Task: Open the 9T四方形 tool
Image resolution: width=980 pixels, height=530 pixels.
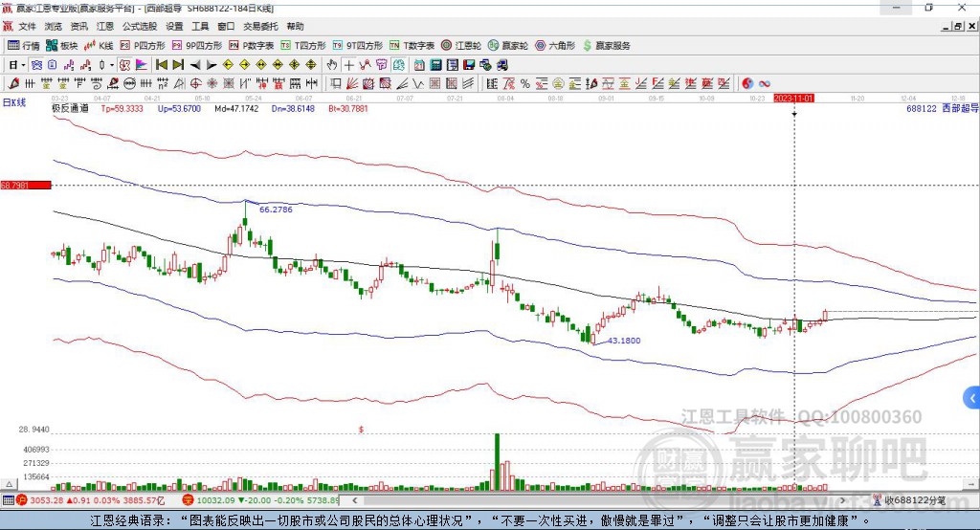Action: point(358,46)
